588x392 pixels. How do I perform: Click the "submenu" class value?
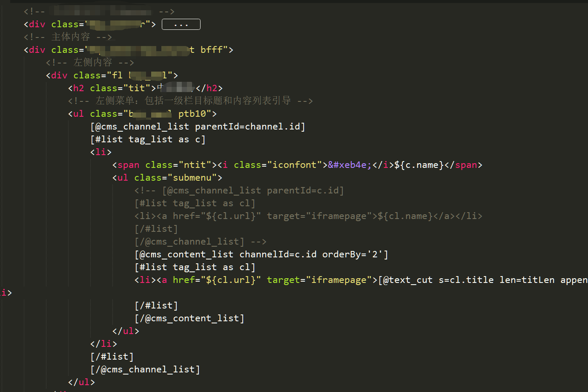pos(192,178)
